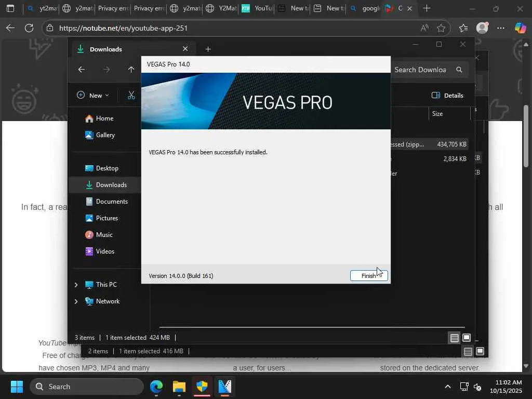Image resolution: width=532 pixels, height=399 pixels.
Task: Open Edge from the taskbar
Action: coord(156,387)
